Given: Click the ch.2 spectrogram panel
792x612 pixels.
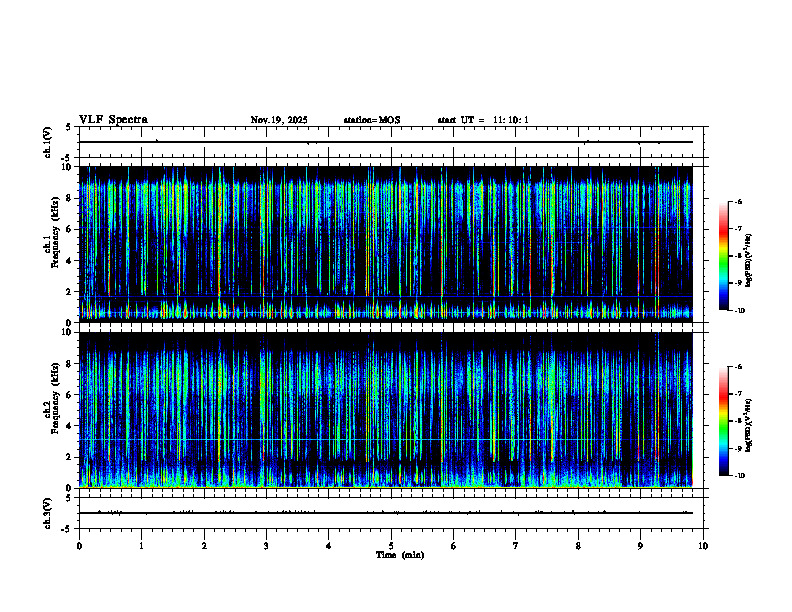Looking at the screenshot, I should coord(386,410).
